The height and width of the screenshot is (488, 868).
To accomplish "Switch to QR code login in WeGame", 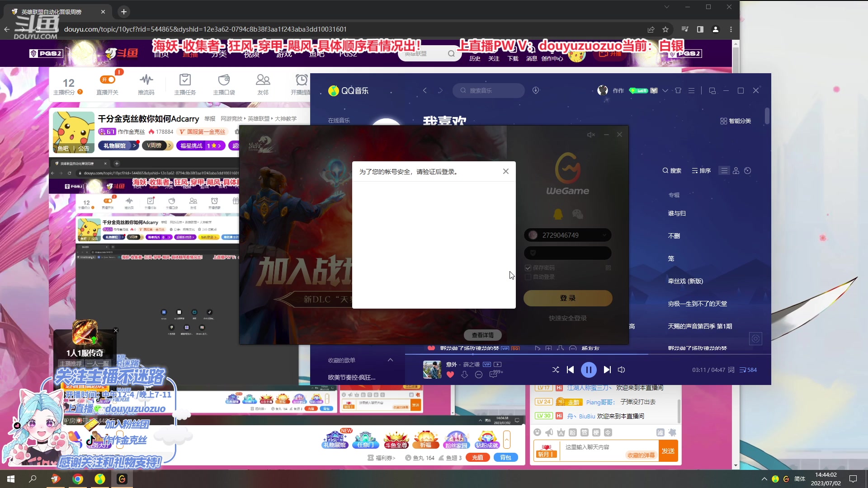I will coord(608,268).
